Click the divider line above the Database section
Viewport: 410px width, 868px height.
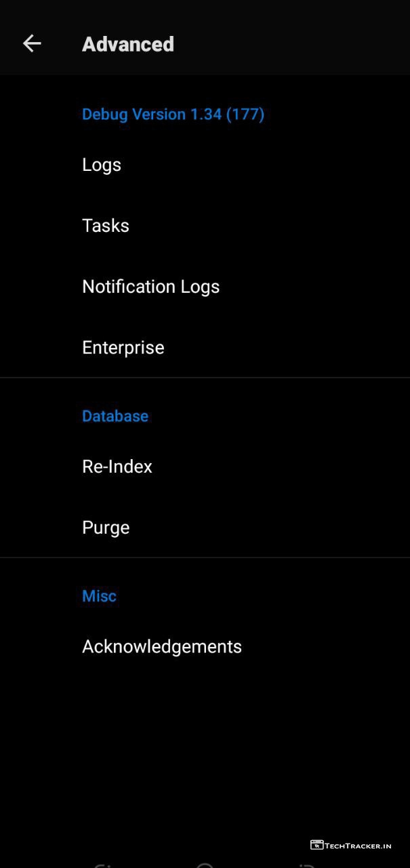205,378
